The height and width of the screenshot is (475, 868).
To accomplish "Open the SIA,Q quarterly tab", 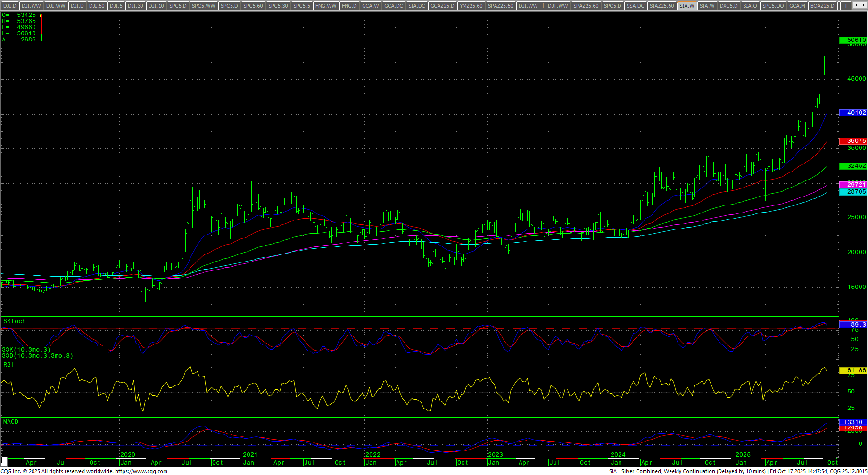I will [750, 6].
